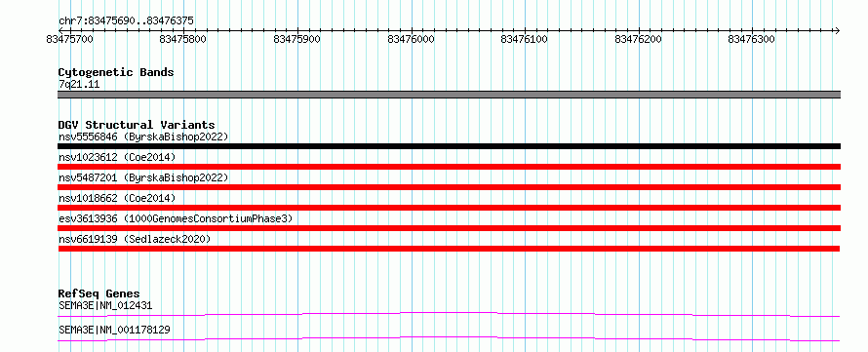868x352 pixels.
Task: Open variant nsv5487201 (ByrskaBishop2022) label
Action: coord(143,177)
